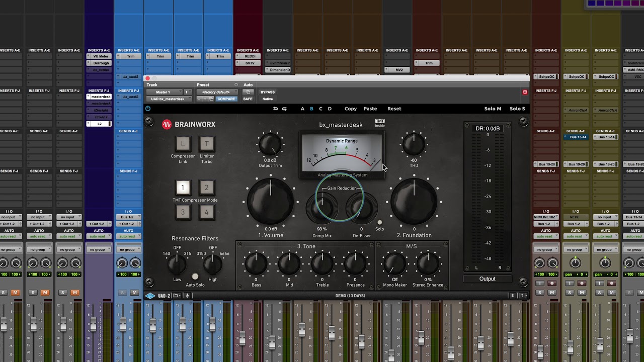Select TMT Compressor Mode 4
Viewport: 644px width, 362px height.
coord(206,212)
